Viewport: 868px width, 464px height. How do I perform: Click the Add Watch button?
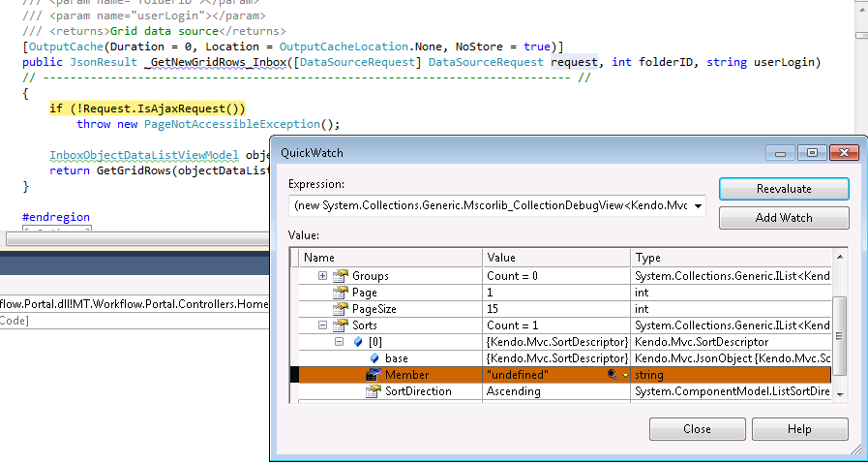(783, 218)
